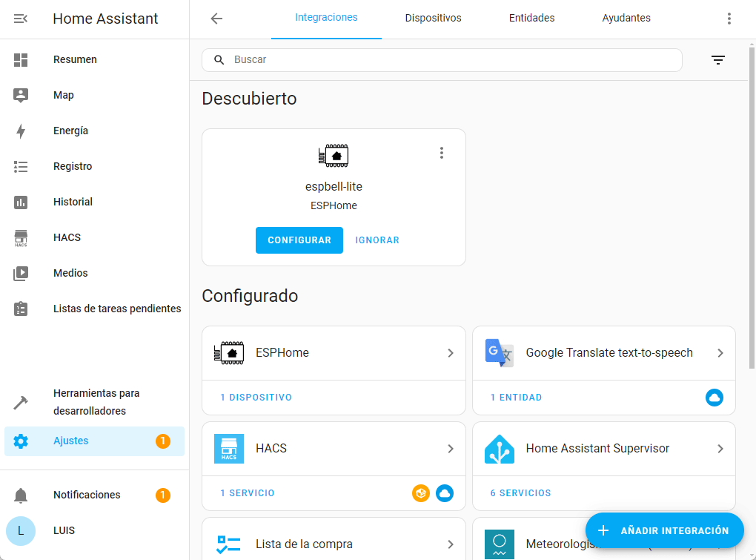This screenshot has height=560, width=756.
Task: Ignore the discovered espbell-lite device
Action: pyautogui.click(x=377, y=240)
